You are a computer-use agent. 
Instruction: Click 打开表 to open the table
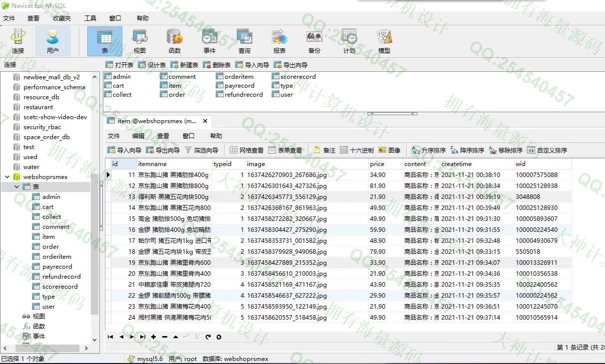pos(119,65)
